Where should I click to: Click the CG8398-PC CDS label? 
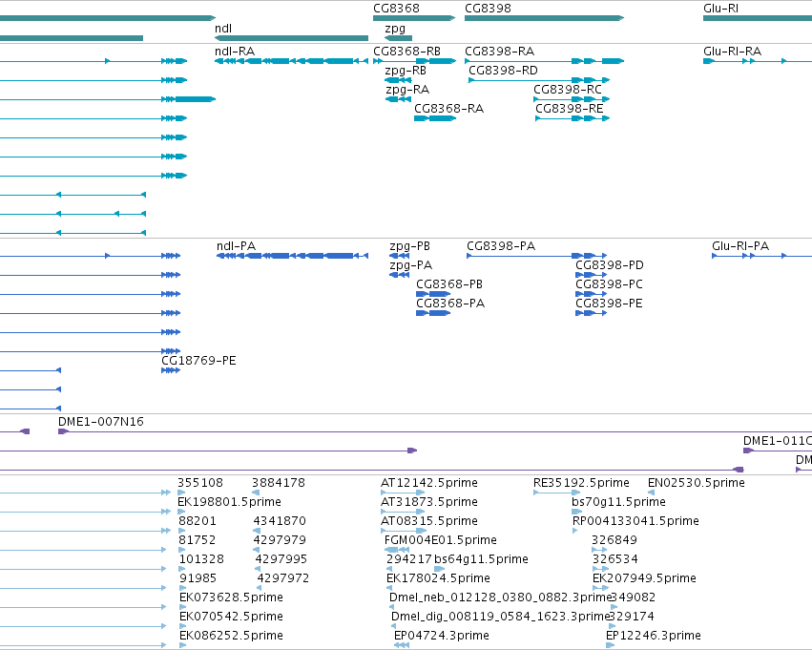[609, 284]
